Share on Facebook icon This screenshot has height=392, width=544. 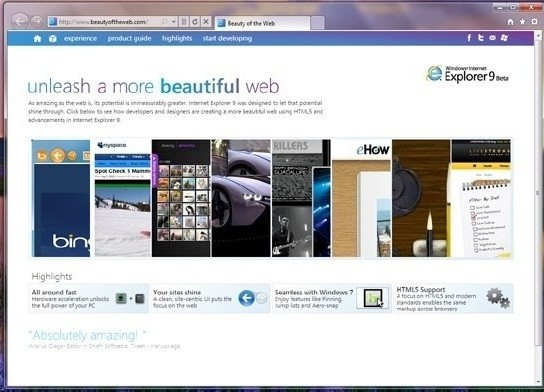pyautogui.click(x=469, y=38)
